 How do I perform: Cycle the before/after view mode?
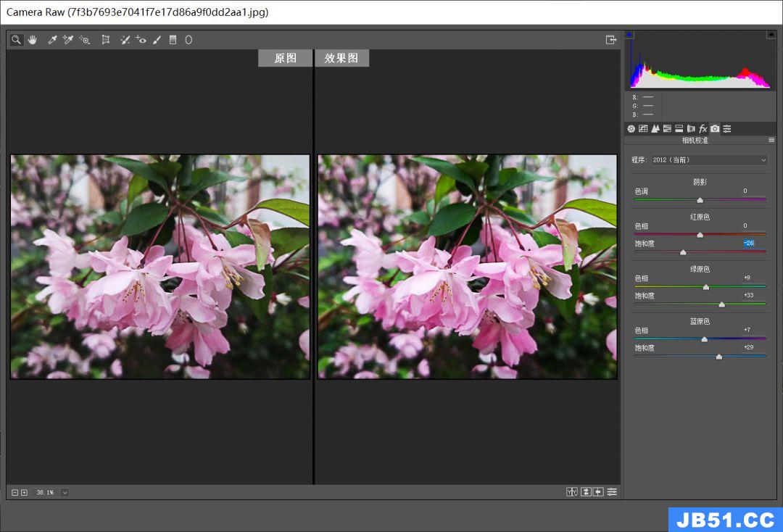pyautogui.click(x=572, y=492)
